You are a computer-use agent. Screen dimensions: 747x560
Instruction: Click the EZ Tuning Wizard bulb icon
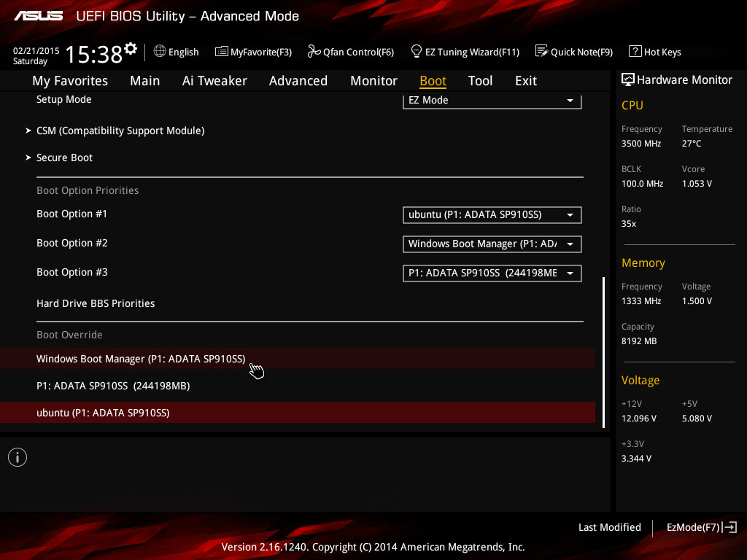tap(417, 51)
